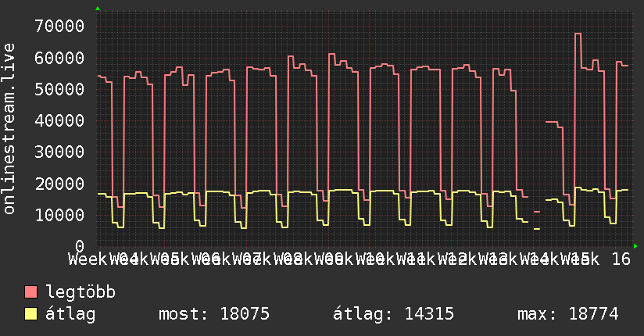
Task: Click the 60000 y-axis label
Action: click(x=59, y=58)
